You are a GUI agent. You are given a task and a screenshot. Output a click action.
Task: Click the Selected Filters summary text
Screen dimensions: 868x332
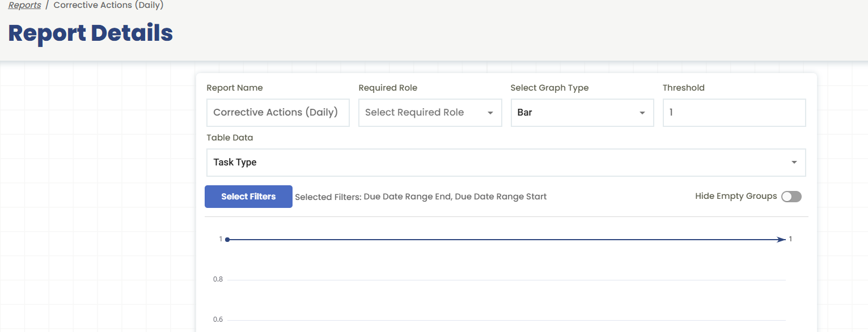point(421,197)
